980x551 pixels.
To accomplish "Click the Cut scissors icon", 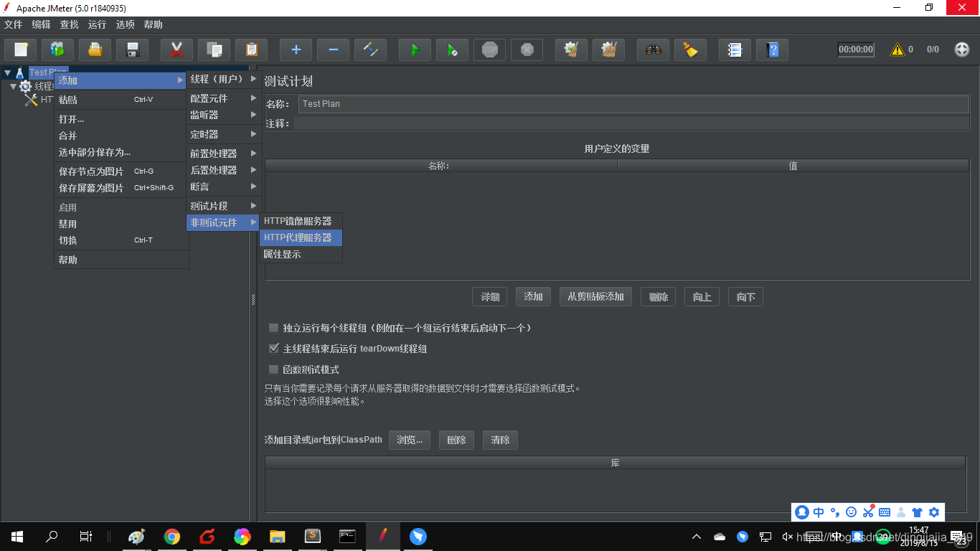I will (177, 50).
